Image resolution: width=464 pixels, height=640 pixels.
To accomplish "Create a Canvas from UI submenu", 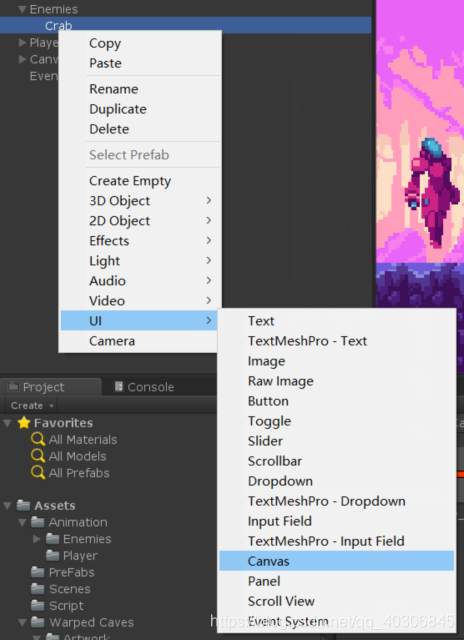I will click(x=337, y=561).
